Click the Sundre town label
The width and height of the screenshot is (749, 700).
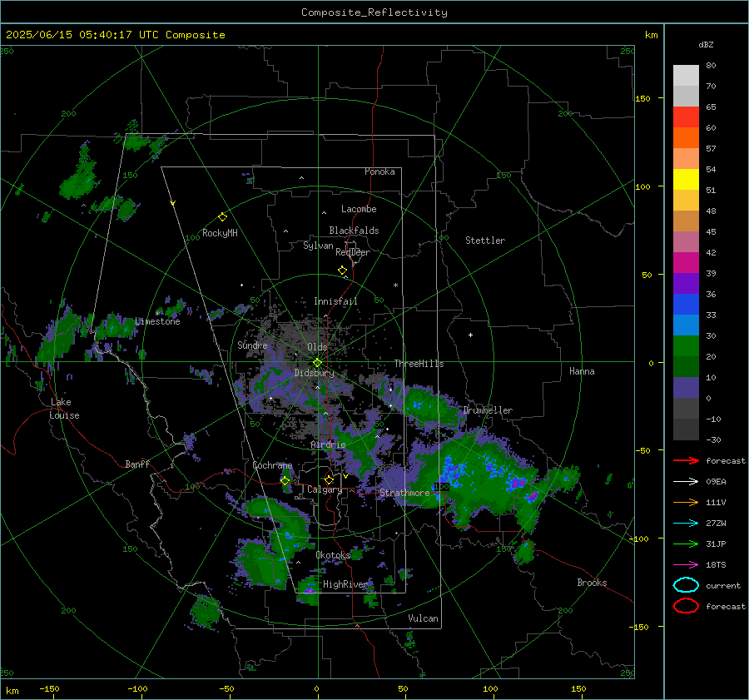252,345
